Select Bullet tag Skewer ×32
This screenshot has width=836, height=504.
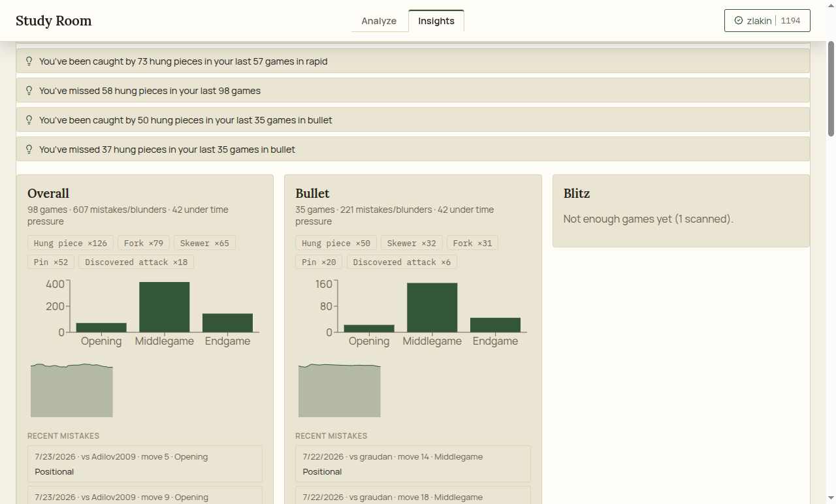click(x=411, y=243)
